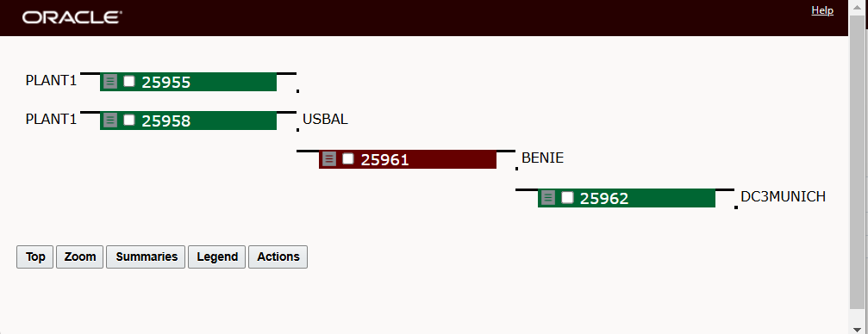Click the Oracle logo
868x334 pixels.
coord(72,18)
